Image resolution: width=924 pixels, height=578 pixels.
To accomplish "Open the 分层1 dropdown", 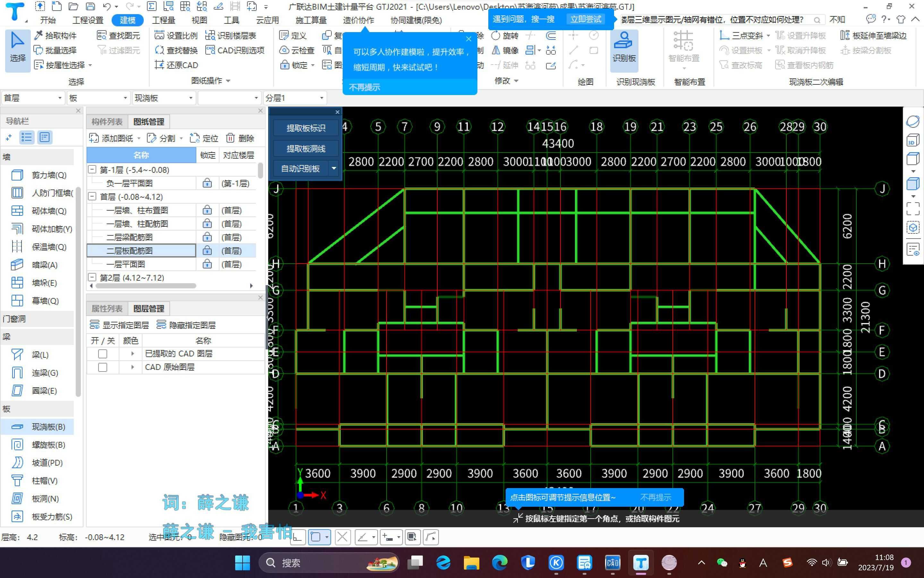I will (x=295, y=98).
